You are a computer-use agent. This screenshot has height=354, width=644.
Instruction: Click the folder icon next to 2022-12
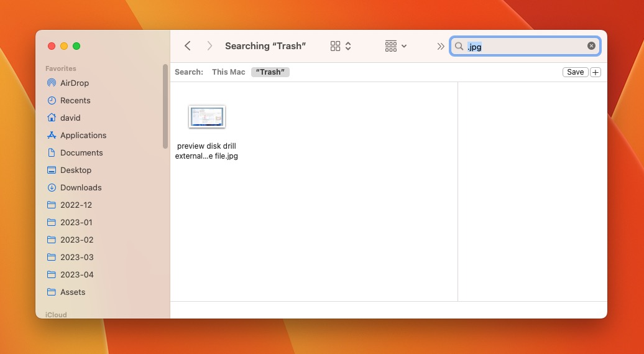pos(52,205)
